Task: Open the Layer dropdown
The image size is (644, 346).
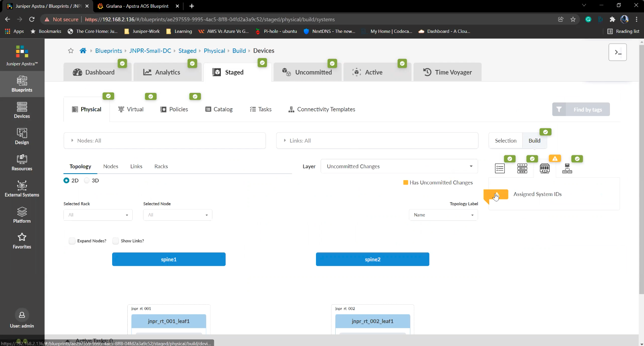Action: (x=399, y=166)
